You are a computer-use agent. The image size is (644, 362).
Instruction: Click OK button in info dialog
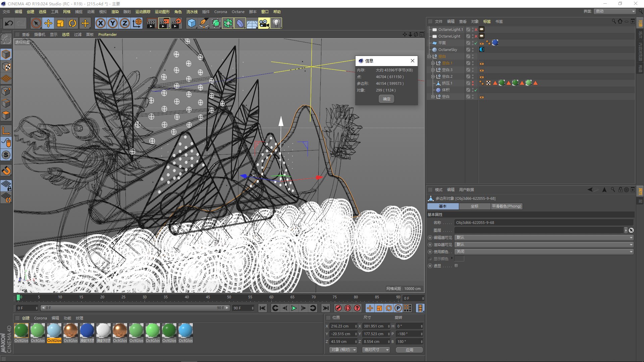386,99
